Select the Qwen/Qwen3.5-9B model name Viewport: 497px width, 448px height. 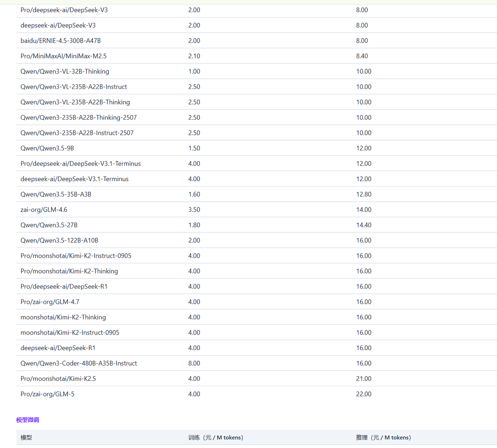47,148
